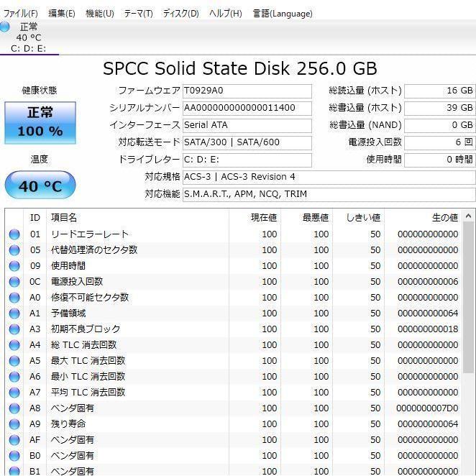Click the 16 GB total host reads value
The width and height of the screenshot is (476, 476).
(440, 91)
